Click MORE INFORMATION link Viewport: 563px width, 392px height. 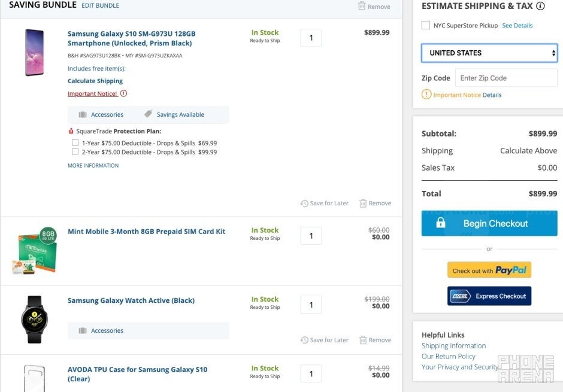click(93, 166)
